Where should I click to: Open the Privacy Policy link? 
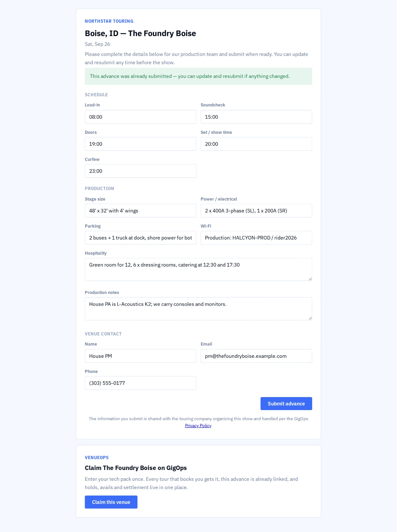pyautogui.click(x=198, y=426)
